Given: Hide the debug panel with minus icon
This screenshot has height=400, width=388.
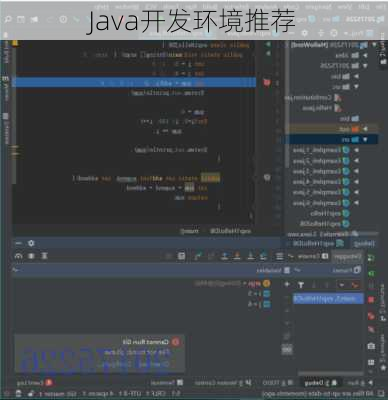Looking at the screenshot, I should [19, 243].
